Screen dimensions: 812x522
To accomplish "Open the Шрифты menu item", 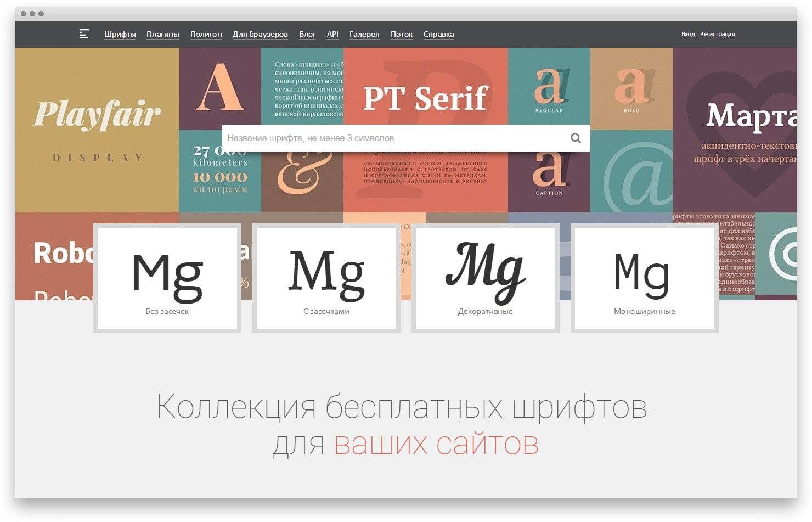I will click(120, 34).
